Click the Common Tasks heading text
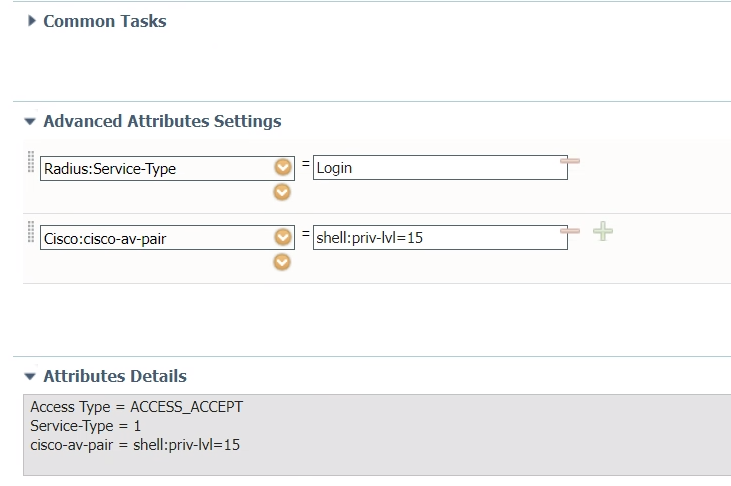Image resolution: width=731 pixels, height=486 pixels. coord(105,21)
